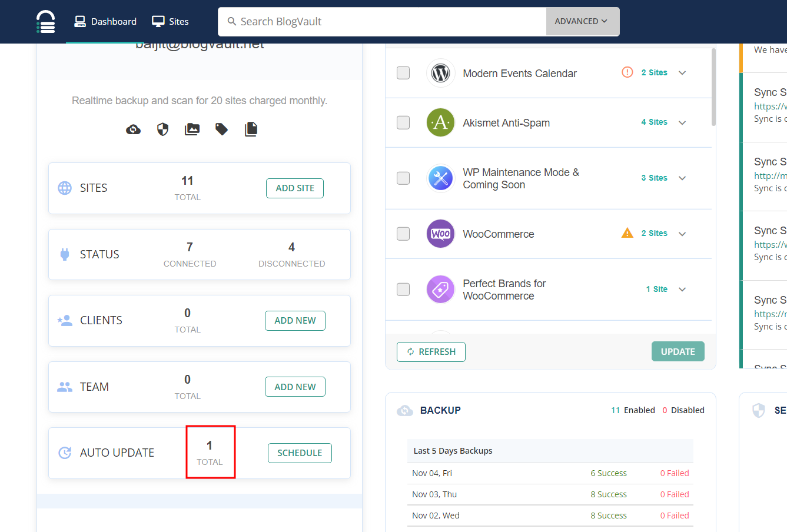Click the security panel shield icon
Screen dimensions: 787x532
[x=759, y=411]
